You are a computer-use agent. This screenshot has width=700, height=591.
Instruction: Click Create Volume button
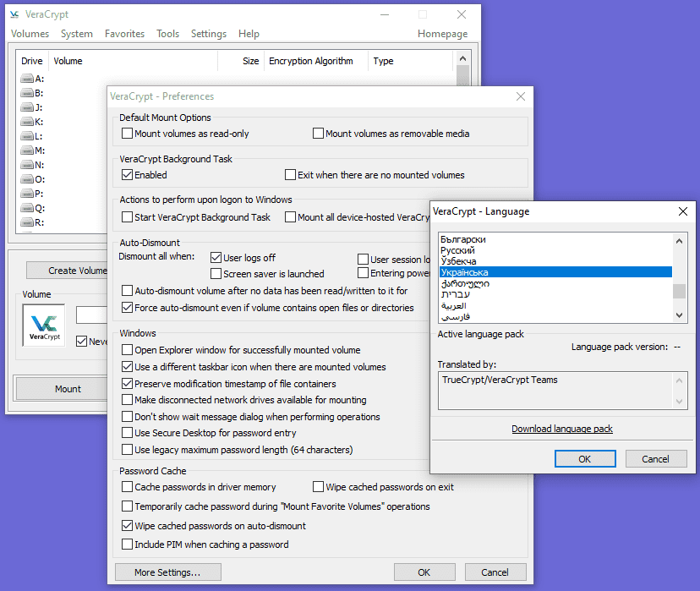click(67, 271)
